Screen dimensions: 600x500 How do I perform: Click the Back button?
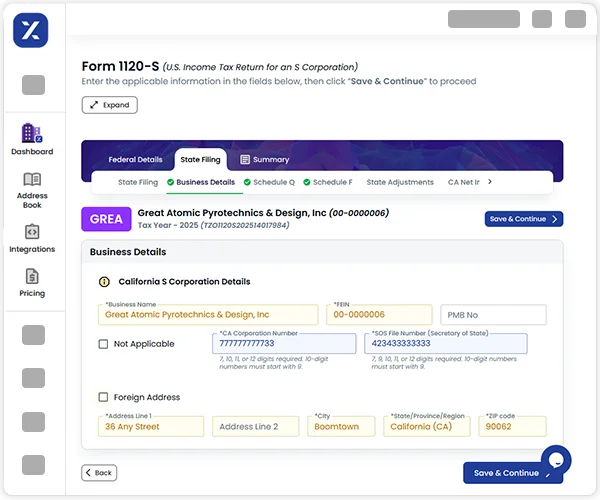(99, 473)
